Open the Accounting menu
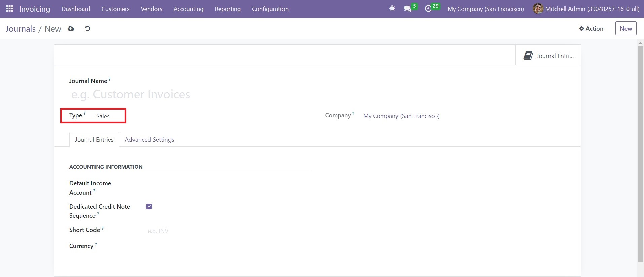 click(x=188, y=9)
